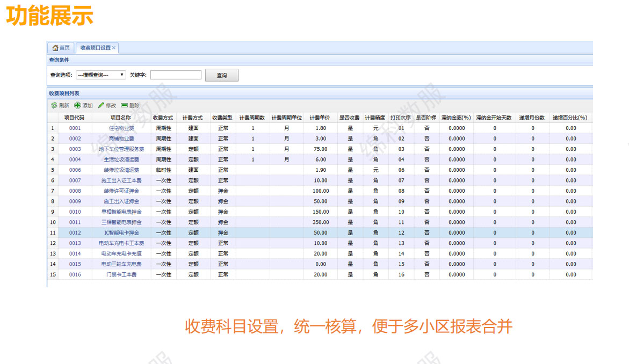Sort by 计费周期数 column header

pyautogui.click(x=252, y=118)
